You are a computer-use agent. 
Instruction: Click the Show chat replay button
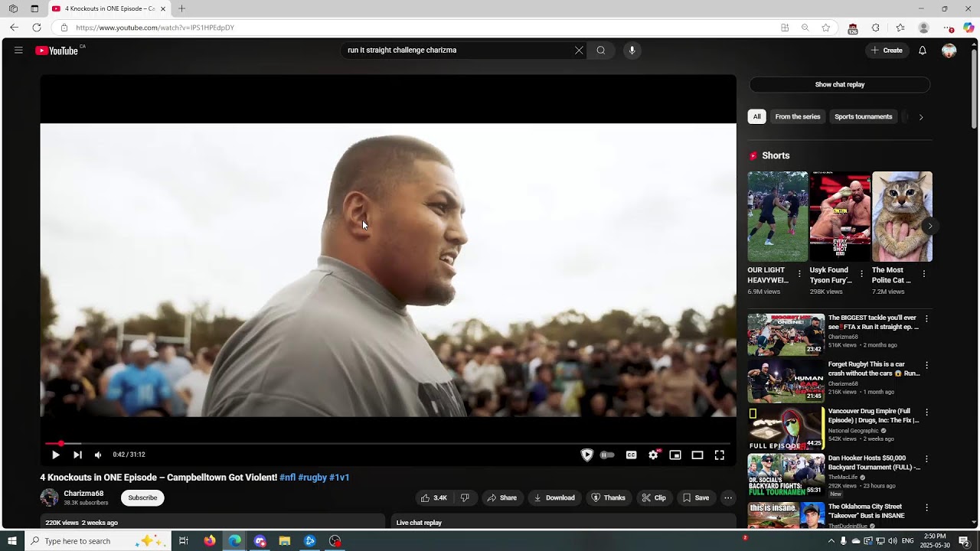[x=839, y=85]
